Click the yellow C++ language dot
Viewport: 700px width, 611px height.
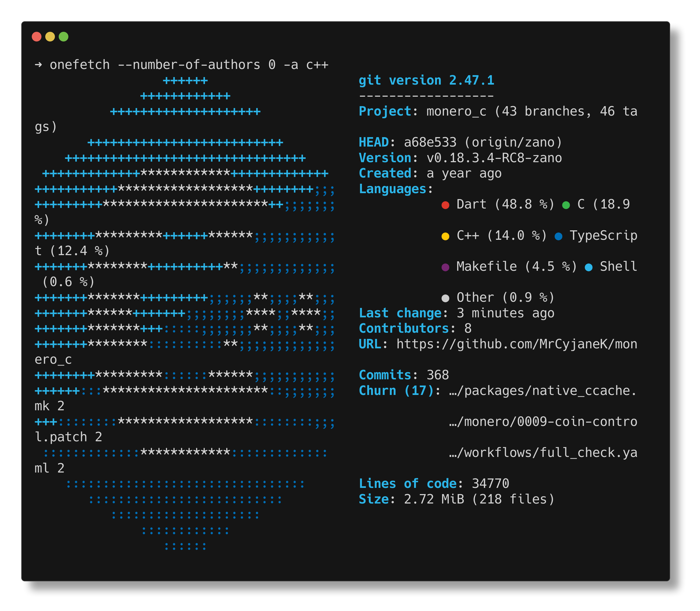click(445, 236)
